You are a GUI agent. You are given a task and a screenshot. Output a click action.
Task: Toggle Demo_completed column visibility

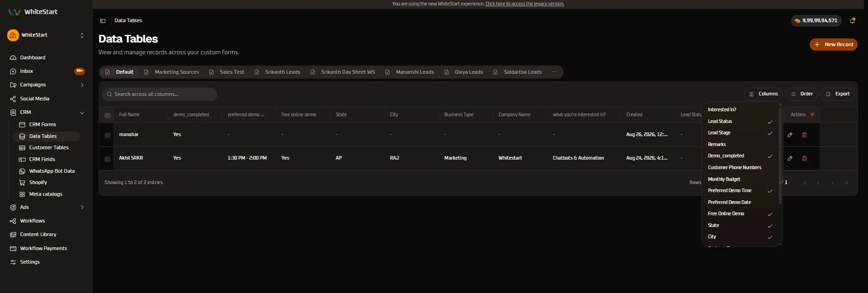740,156
